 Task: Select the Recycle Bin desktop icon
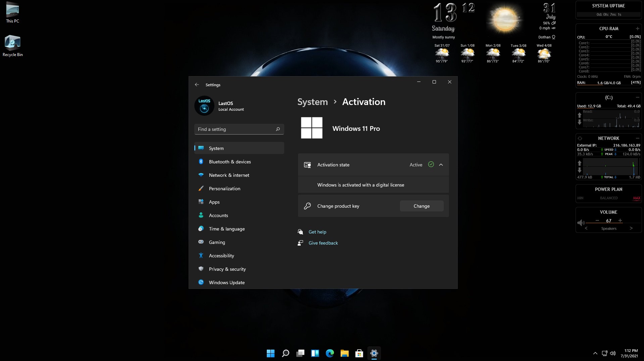coord(12,46)
